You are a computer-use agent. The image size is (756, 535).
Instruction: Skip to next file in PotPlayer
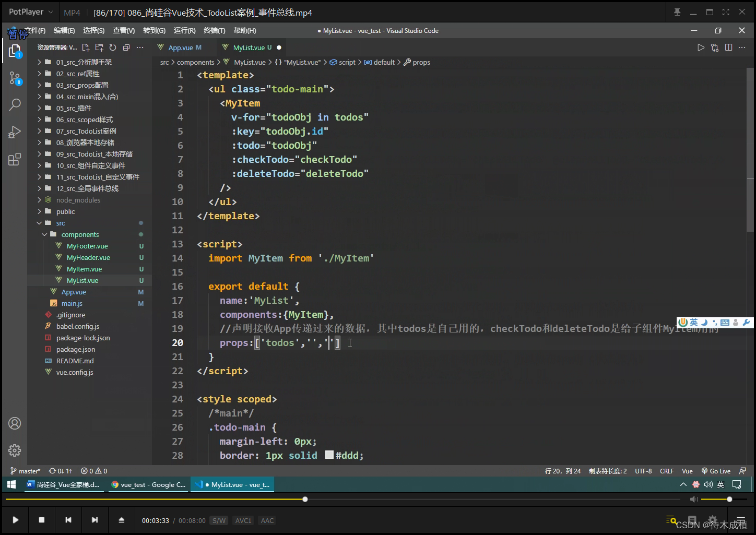tap(95, 520)
